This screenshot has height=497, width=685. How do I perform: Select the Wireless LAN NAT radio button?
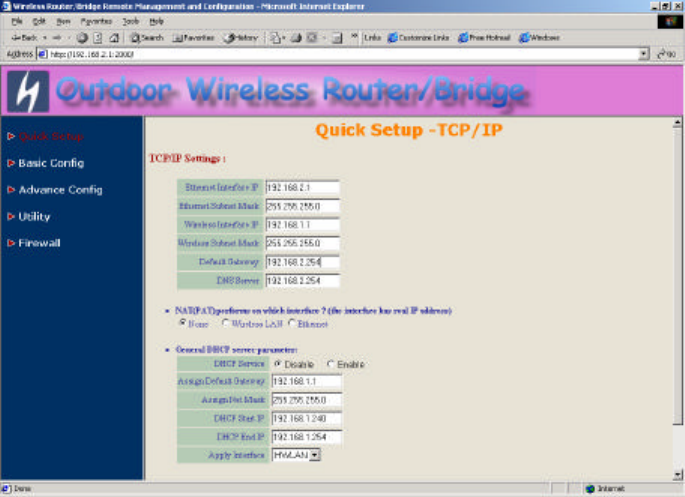[225, 323]
